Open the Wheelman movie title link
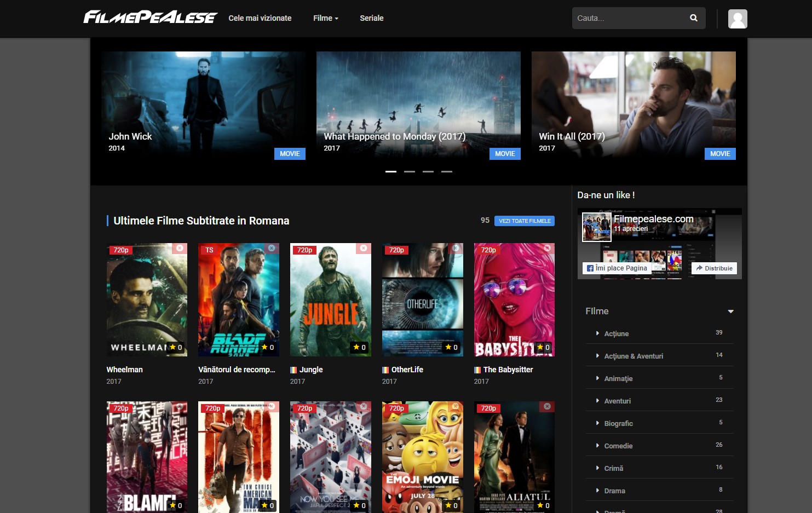The width and height of the screenshot is (812, 513). pos(124,370)
